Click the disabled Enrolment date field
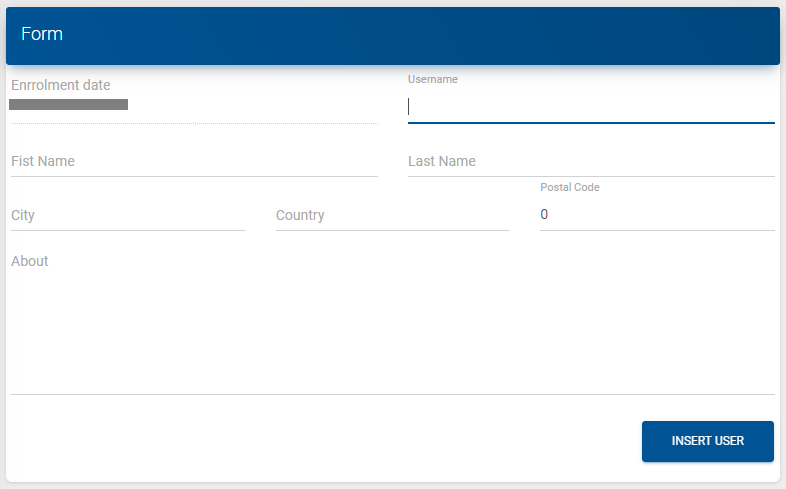This screenshot has width=786, height=489. tap(194, 104)
